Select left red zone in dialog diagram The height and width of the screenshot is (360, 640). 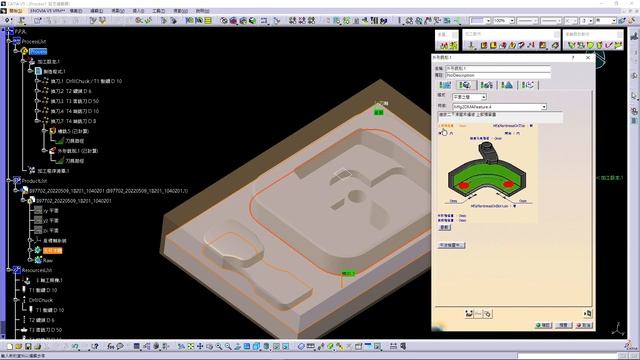click(464, 185)
